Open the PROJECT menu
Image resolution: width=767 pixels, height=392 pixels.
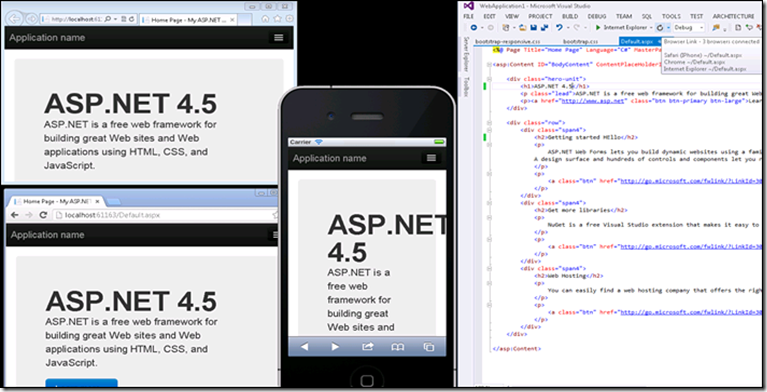click(540, 16)
